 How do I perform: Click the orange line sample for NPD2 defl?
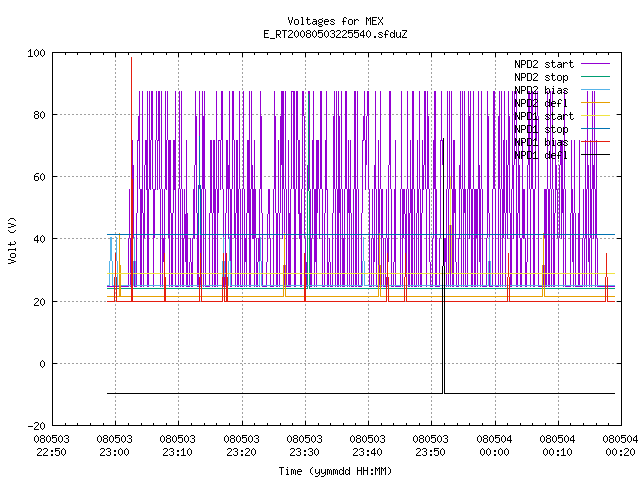[x=596, y=102]
